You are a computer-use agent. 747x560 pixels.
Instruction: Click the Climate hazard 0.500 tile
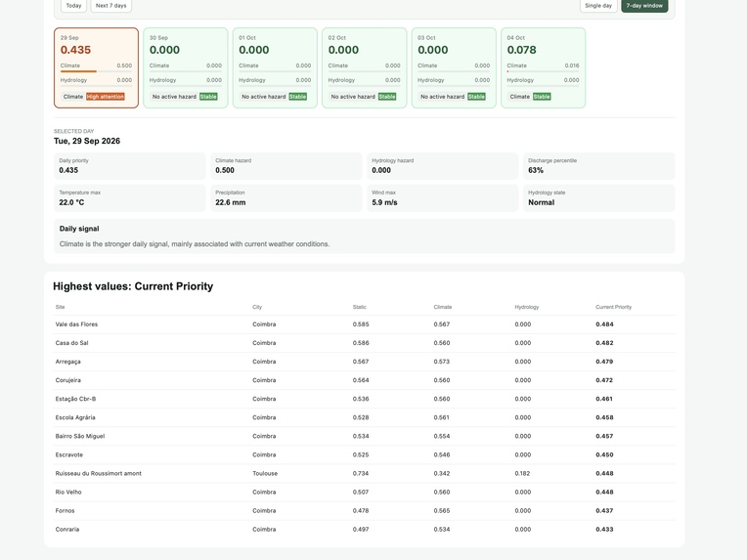286,166
